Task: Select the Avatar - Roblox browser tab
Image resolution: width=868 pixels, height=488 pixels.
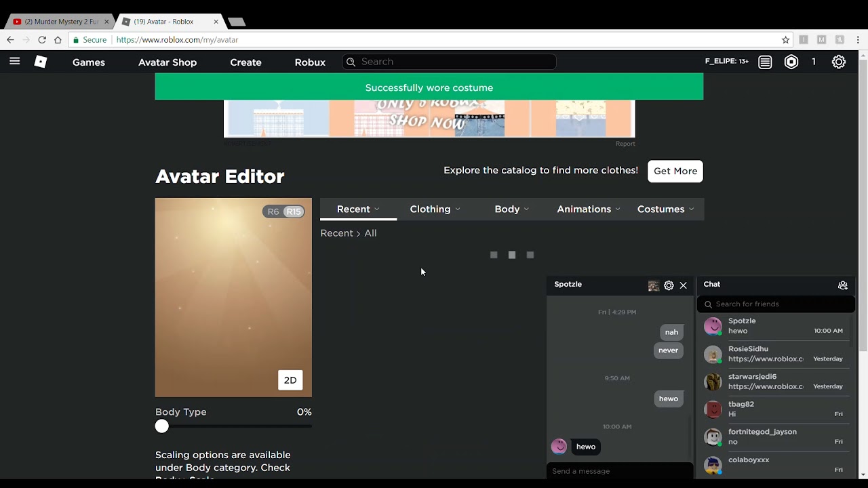Action: (168, 22)
